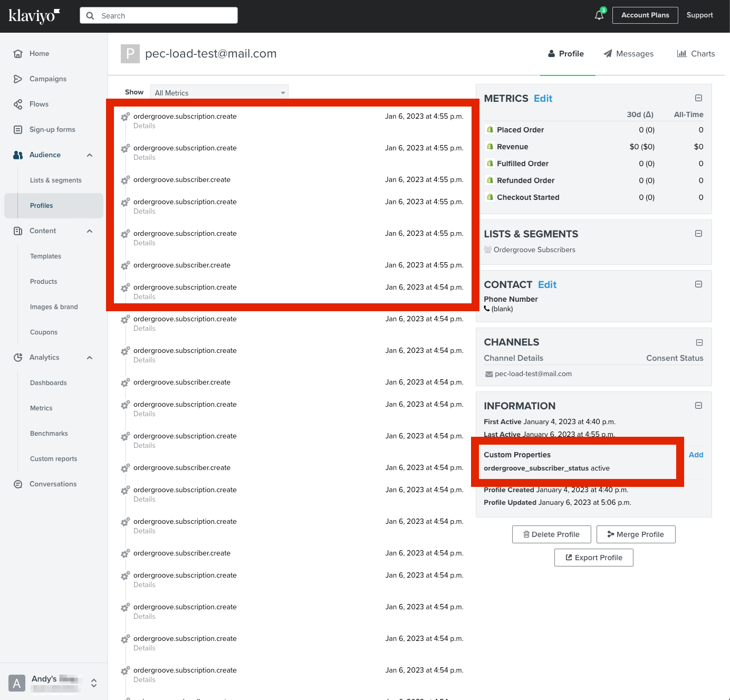Image resolution: width=730 pixels, height=700 pixels.
Task: Open Home from the sidebar
Action: coord(39,54)
